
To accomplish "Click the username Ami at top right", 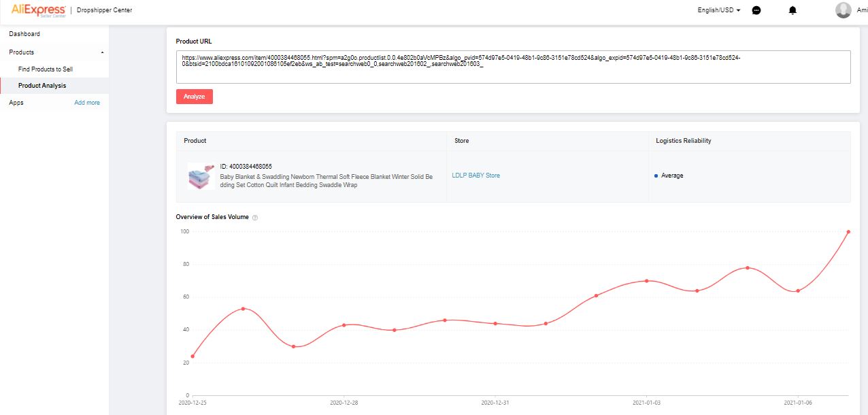I will [x=862, y=10].
